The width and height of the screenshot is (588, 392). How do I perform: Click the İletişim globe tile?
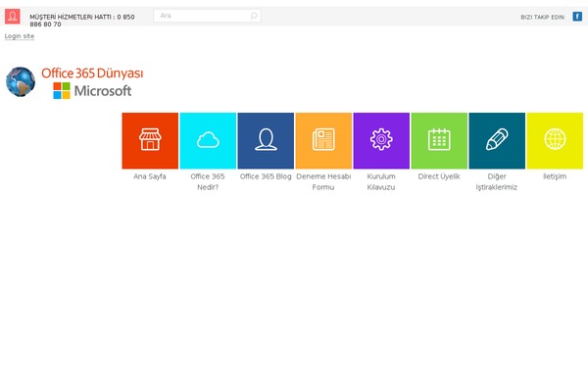pyautogui.click(x=555, y=141)
